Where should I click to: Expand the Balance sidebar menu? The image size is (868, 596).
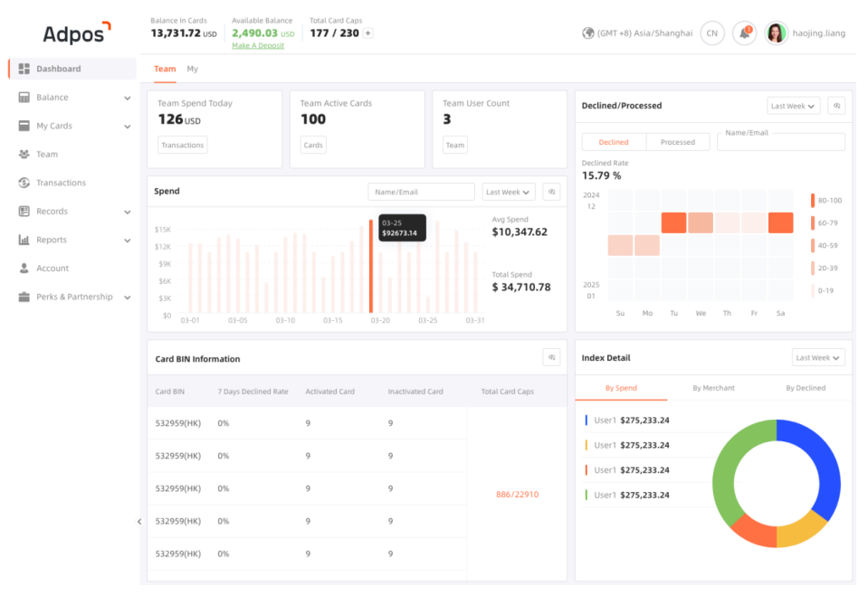(127, 98)
